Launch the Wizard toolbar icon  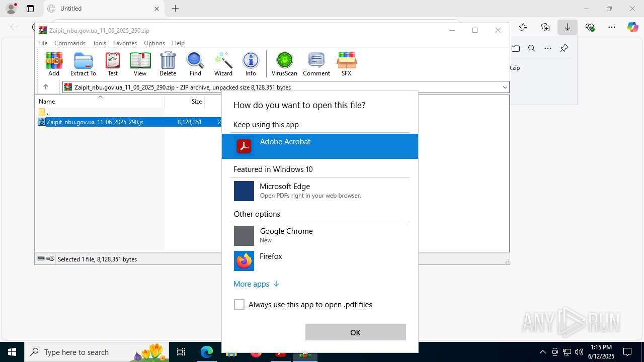[223, 64]
